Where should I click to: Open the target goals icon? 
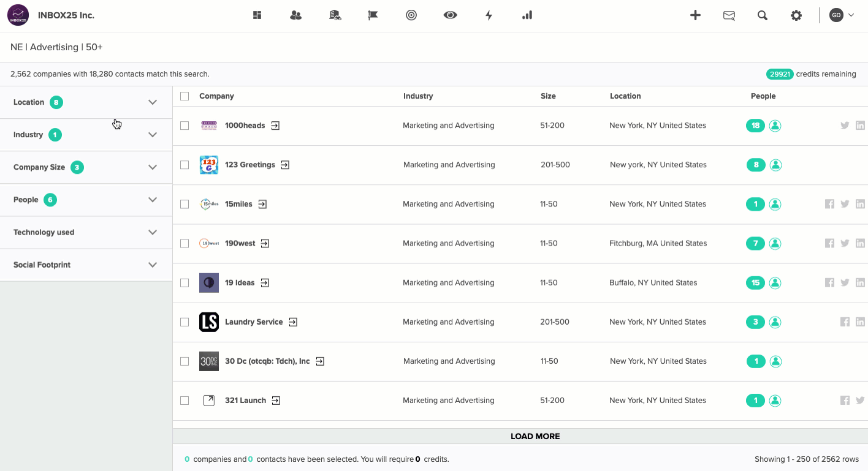tap(411, 15)
